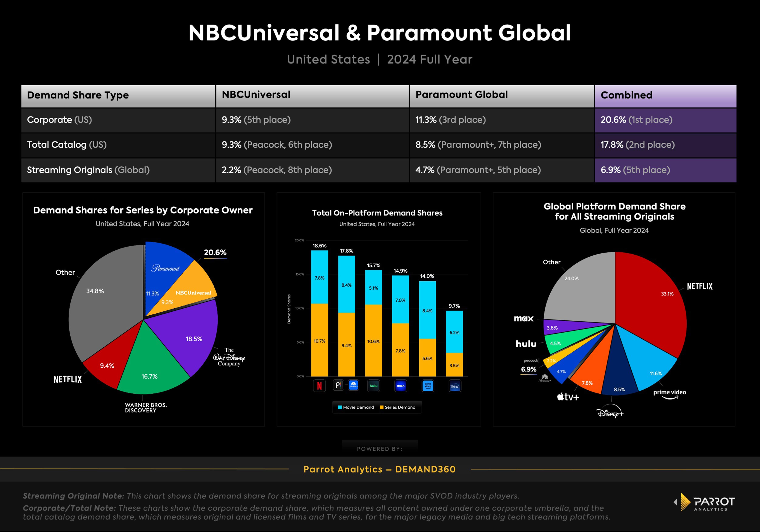
Task: Click the Walt Disney Company logo
Action: 229,357
